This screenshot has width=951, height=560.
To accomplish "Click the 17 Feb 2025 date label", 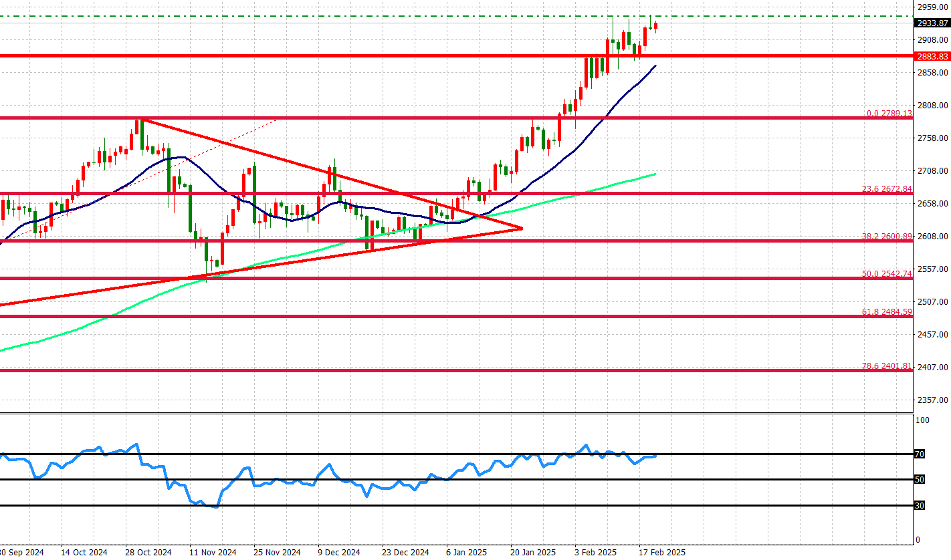I will pyautogui.click(x=662, y=553).
